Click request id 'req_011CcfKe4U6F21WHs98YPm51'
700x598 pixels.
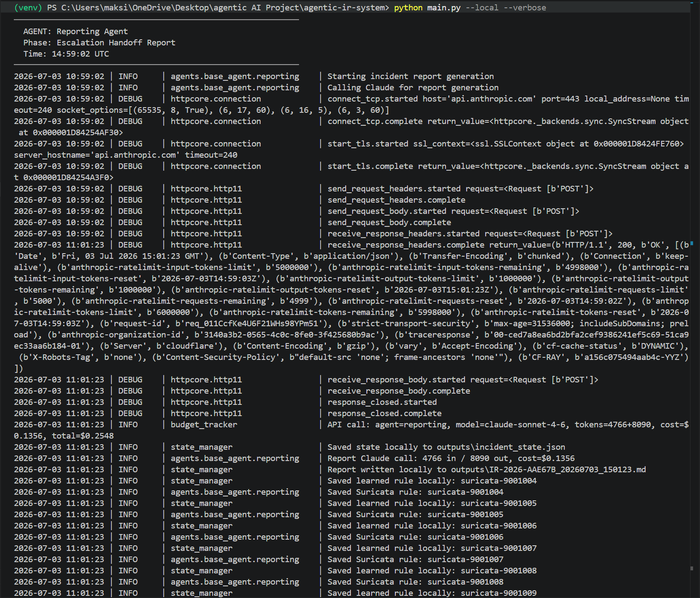251,324
